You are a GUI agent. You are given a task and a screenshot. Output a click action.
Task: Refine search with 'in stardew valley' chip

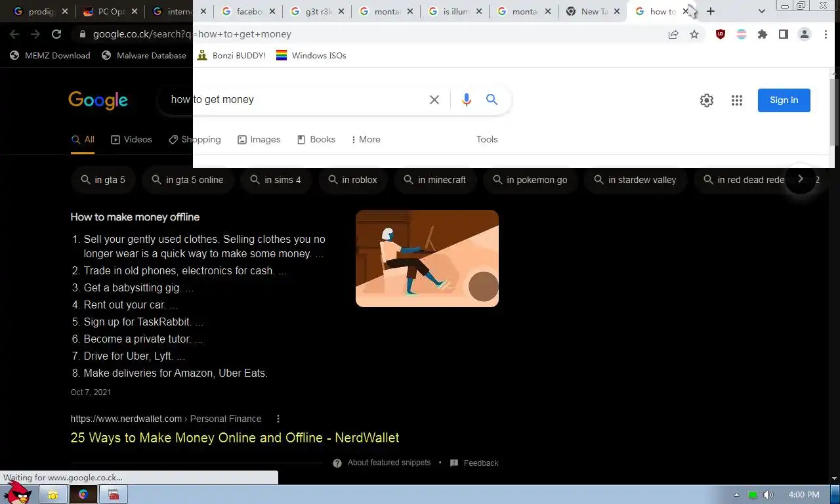(x=635, y=180)
